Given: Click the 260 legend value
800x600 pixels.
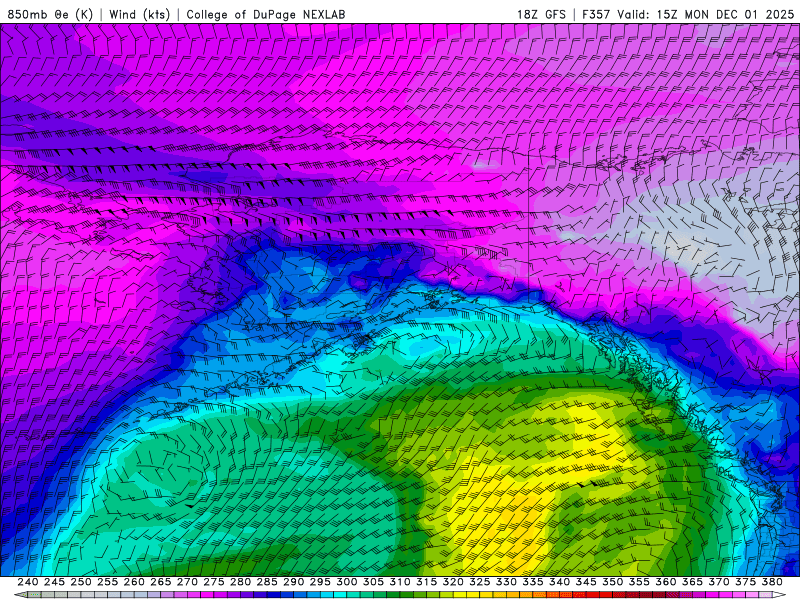Looking at the screenshot, I should [x=134, y=582].
